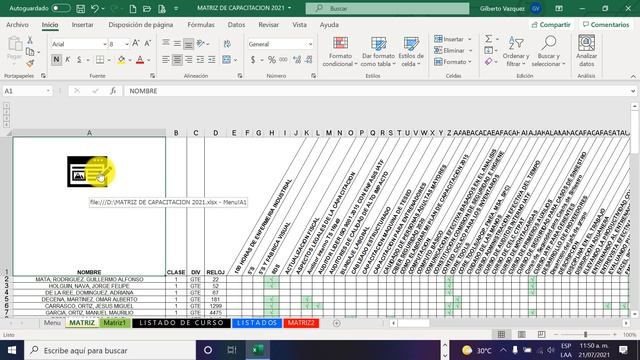Select the red MATRIZ2 sheet tab
The height and width of the screenshot is (360, 640).
(x=301, y=323)
